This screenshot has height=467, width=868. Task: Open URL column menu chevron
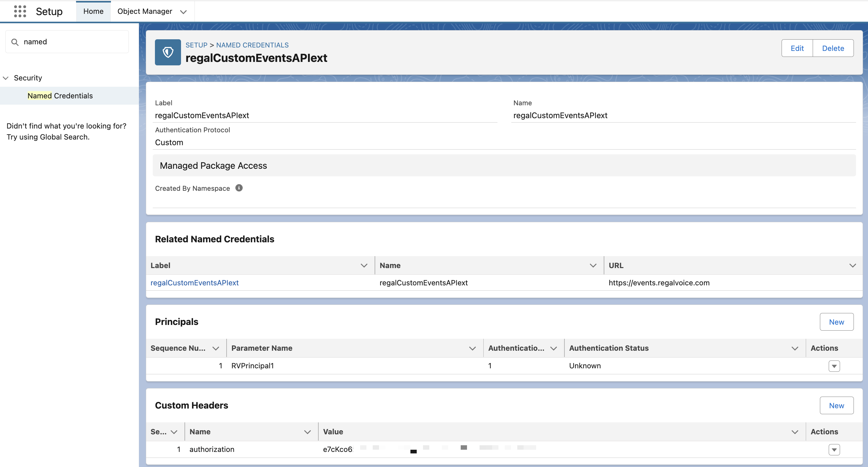[x=853, y=266]
